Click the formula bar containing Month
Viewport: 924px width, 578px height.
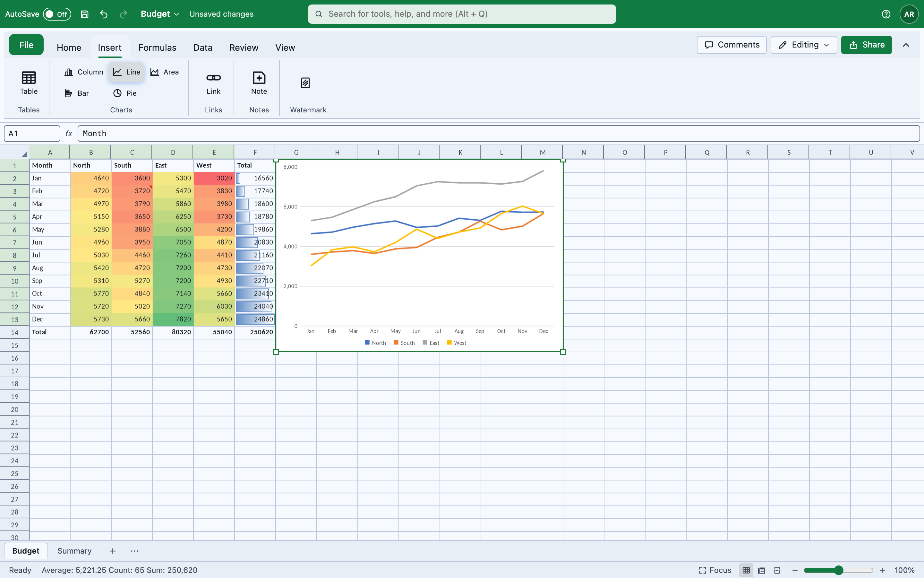tap(498, 133)
